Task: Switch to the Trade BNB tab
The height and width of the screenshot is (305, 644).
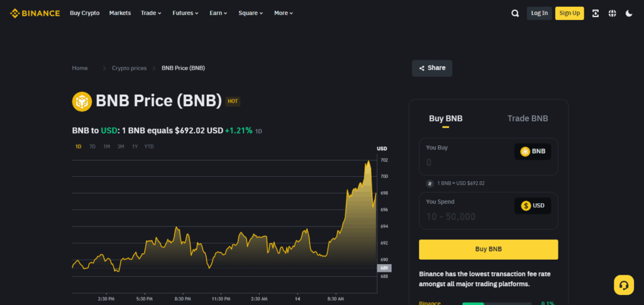Action: coord(528,119)
